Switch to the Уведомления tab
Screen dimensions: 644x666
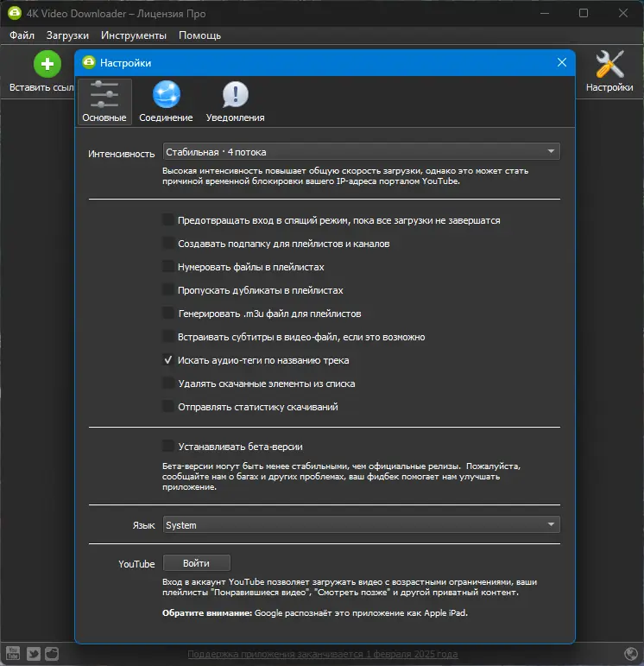point(235,102)
